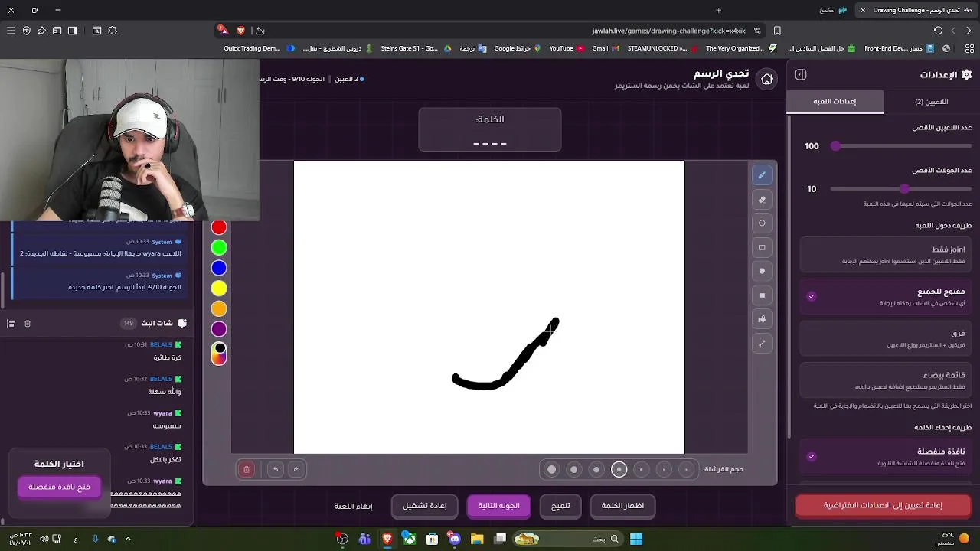
Task: Choose the outlined circle shape tool
Action: pyautogui.click(x=762, y=223)
